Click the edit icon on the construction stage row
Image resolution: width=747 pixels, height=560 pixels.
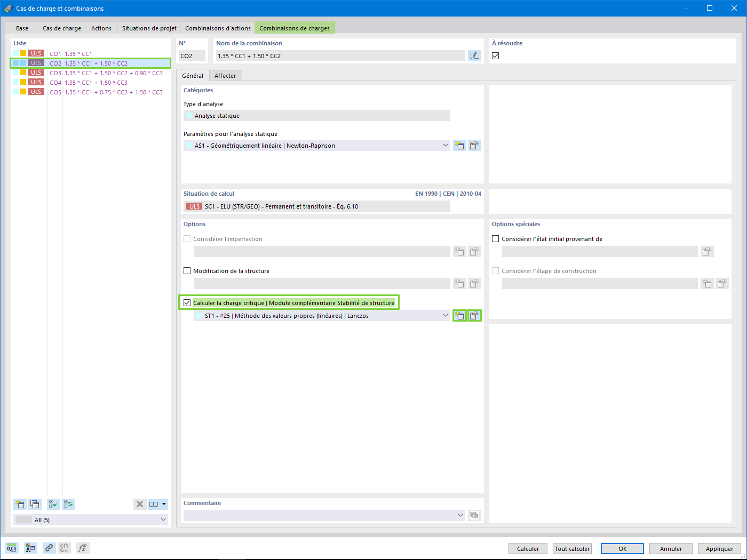(722, 284)
